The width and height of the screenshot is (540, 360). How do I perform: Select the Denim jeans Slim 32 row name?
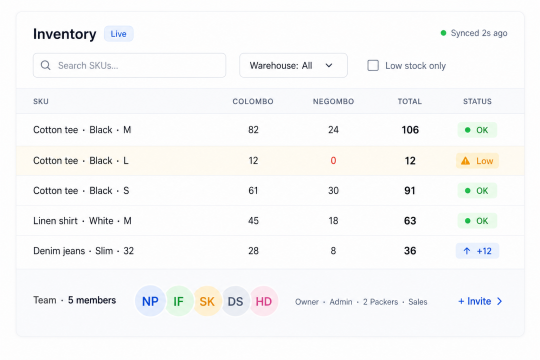click(83, 251)
